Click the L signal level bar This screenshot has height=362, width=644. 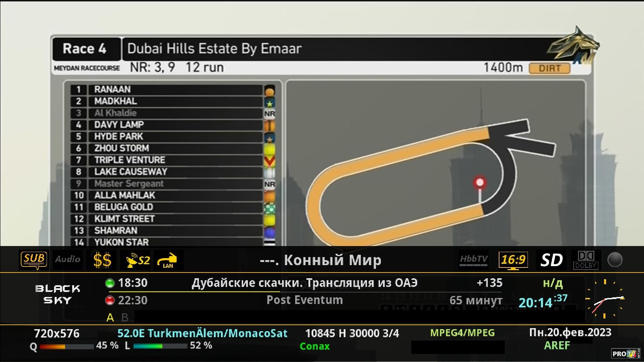coord(160,346)
